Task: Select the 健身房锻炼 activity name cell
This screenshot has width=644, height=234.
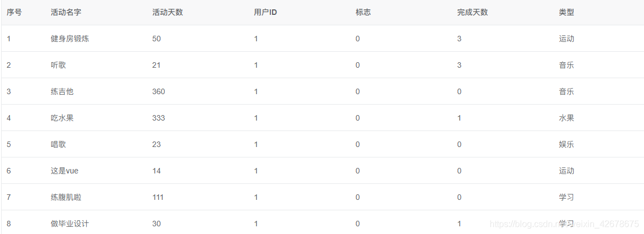Action: (69, 39)
